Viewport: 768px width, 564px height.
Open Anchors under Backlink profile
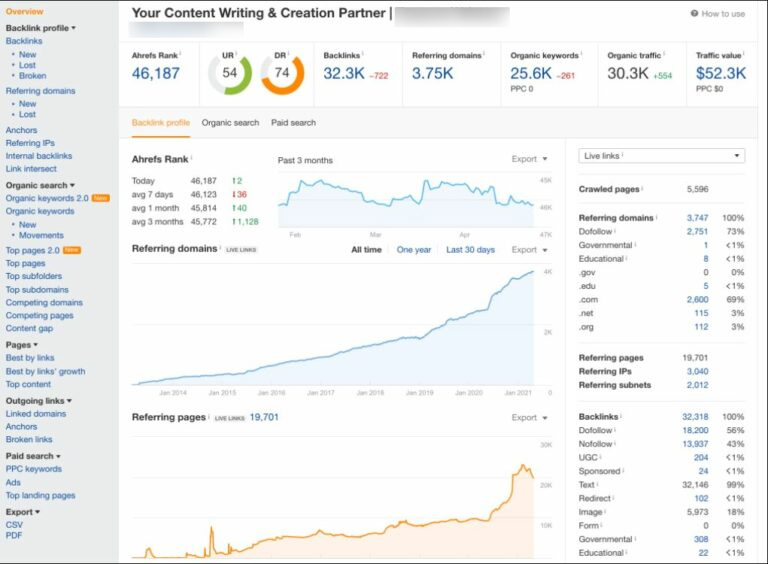tap(21, 130)
